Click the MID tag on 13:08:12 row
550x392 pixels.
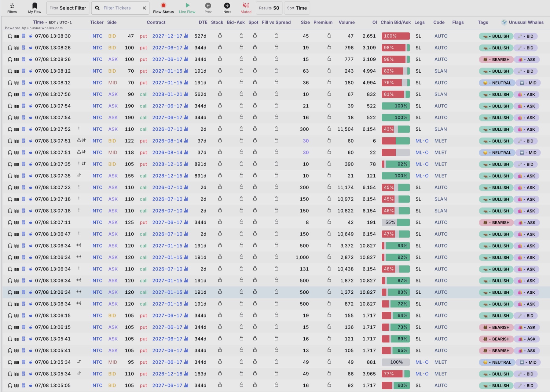528,83
